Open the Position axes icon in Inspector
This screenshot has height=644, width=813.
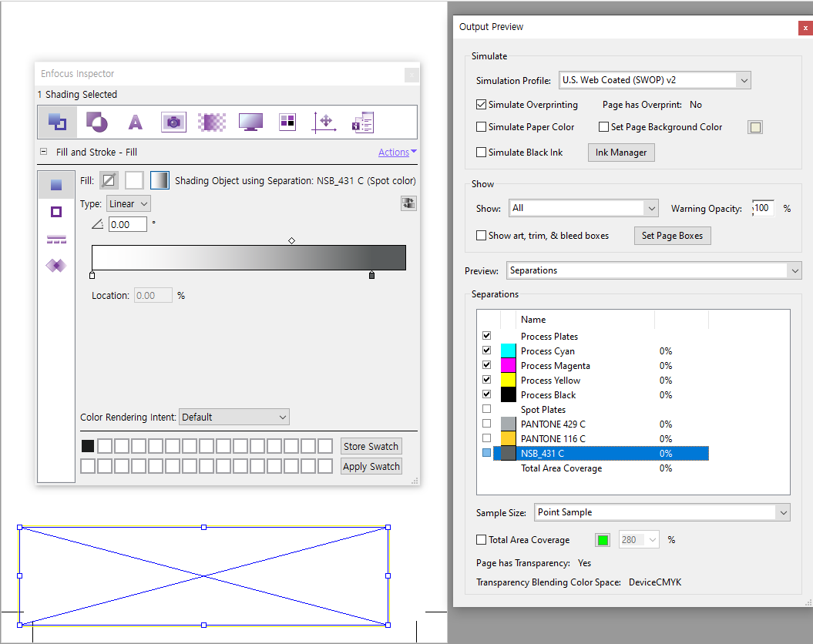[x=324, y=122]
